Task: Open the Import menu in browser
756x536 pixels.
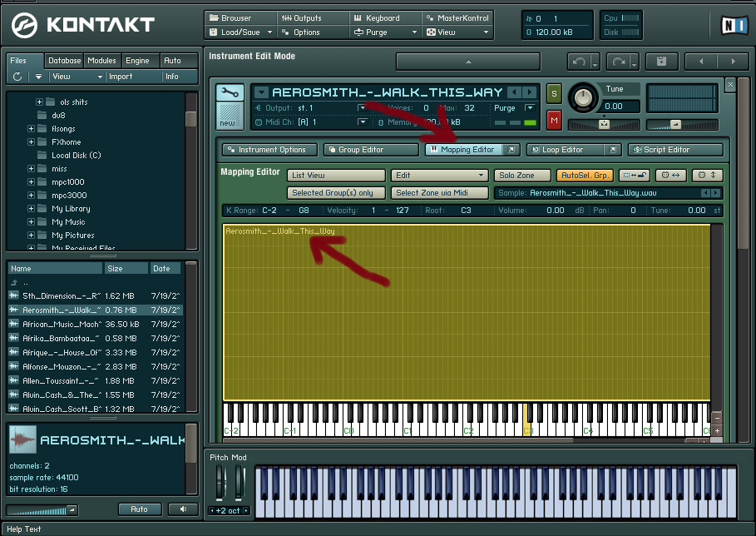Action: [x=121, y=77]
